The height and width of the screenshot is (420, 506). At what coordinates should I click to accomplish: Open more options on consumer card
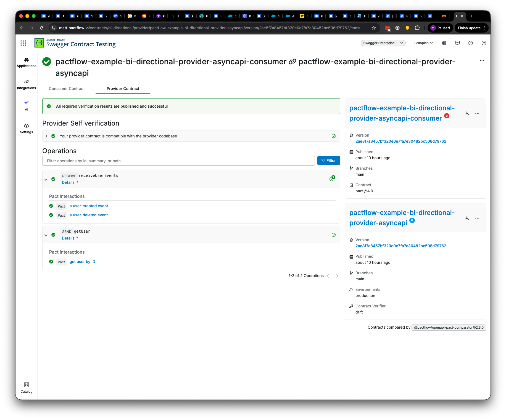477,113
